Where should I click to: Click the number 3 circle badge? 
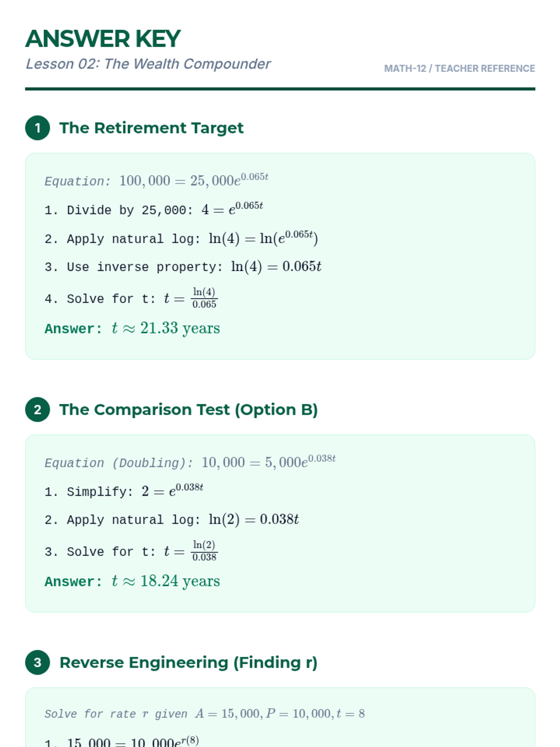point(37,662)
